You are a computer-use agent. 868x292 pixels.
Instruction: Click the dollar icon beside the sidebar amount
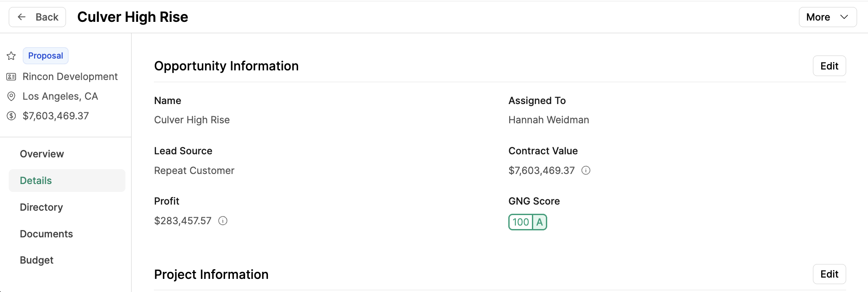pos(11,116)
